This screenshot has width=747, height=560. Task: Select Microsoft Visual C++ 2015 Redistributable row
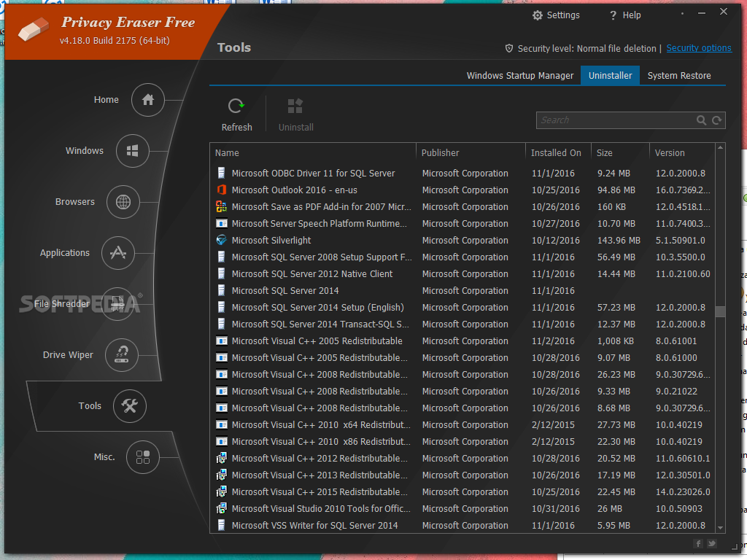[462, 492]
